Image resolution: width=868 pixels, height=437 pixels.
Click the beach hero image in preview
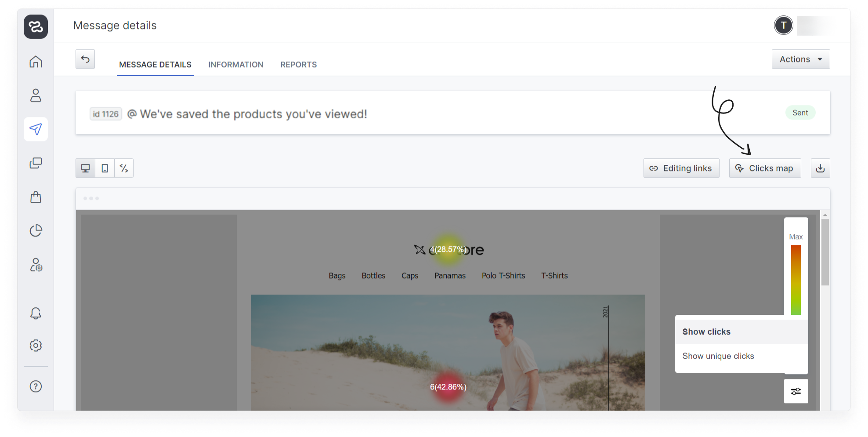click(448, 353)
